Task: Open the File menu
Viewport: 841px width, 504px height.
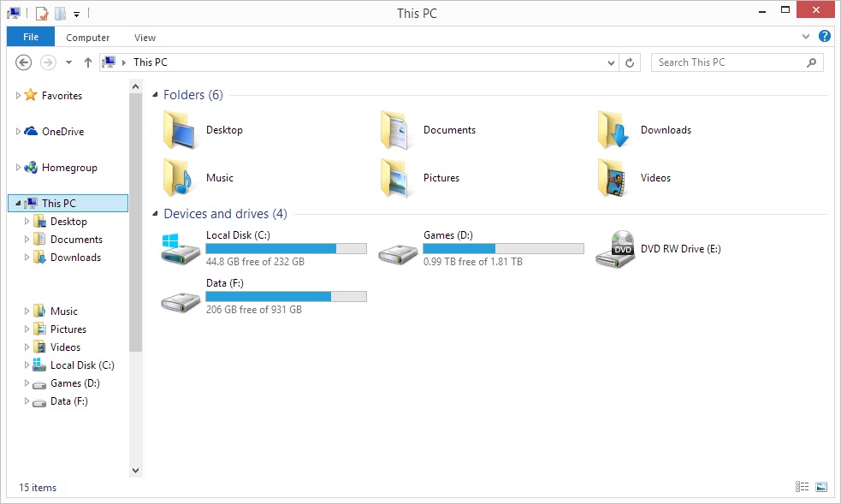Action: (31, 37)
